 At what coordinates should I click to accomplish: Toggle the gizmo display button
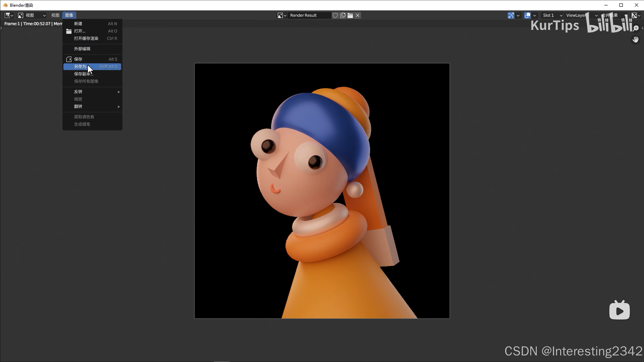coord(511,15)
